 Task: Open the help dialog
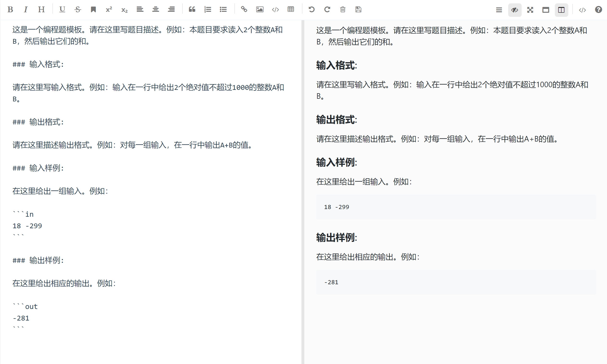pos(598,10)
